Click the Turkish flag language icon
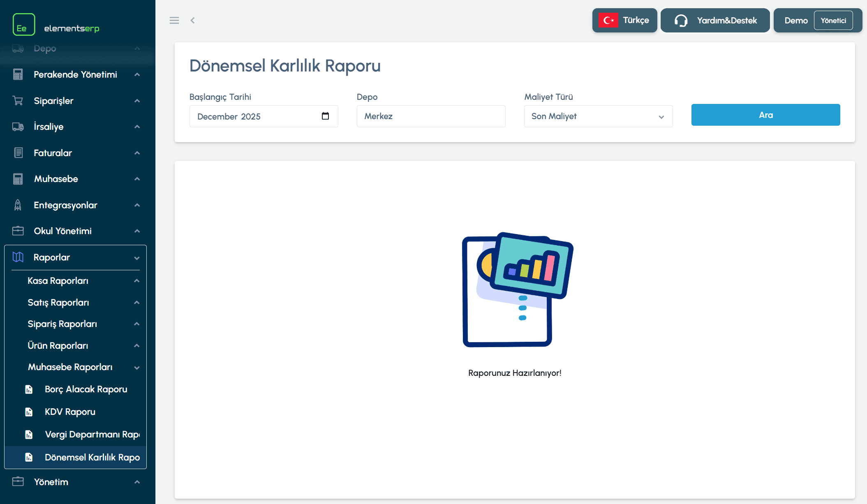Image resolution: width=867 pixels, height=504 pixels. pos(608,20)
